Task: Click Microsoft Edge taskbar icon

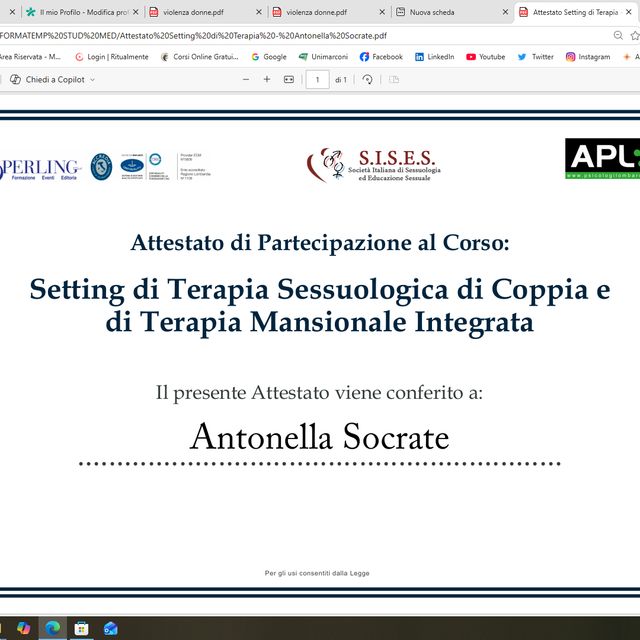Action: click(x=52, y=628)
